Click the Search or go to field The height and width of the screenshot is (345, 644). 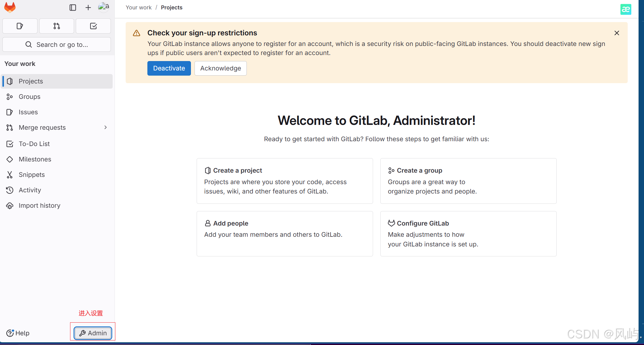pos(56,45)
